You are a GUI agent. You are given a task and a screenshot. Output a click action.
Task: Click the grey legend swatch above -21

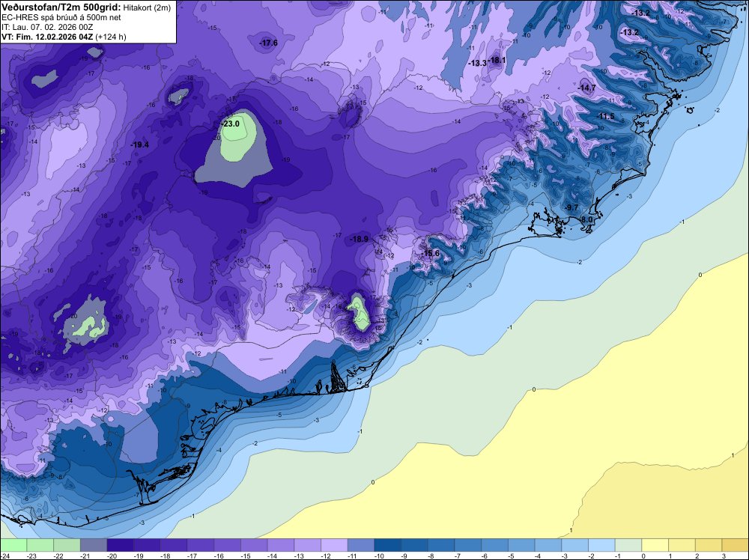94,545
